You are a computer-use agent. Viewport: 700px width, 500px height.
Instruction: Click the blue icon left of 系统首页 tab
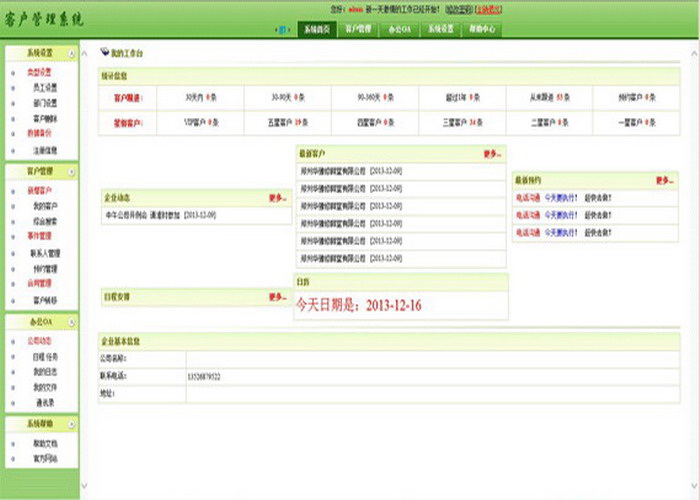[x=282, y=30]
